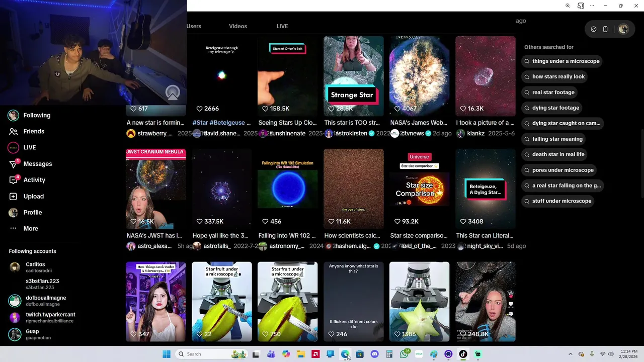Viewport: 644px width, 362px height.
Task: Open Copilot from the taskbar
Action: (x=286, y=354)
